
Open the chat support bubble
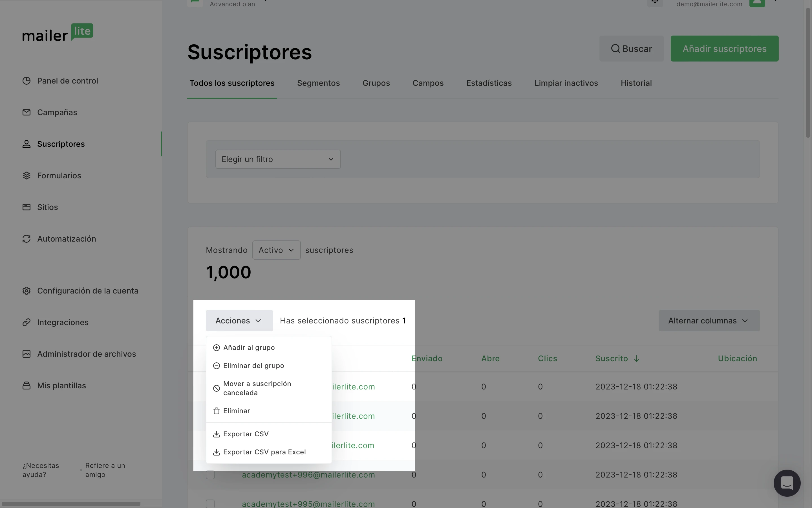click(787, 483)
